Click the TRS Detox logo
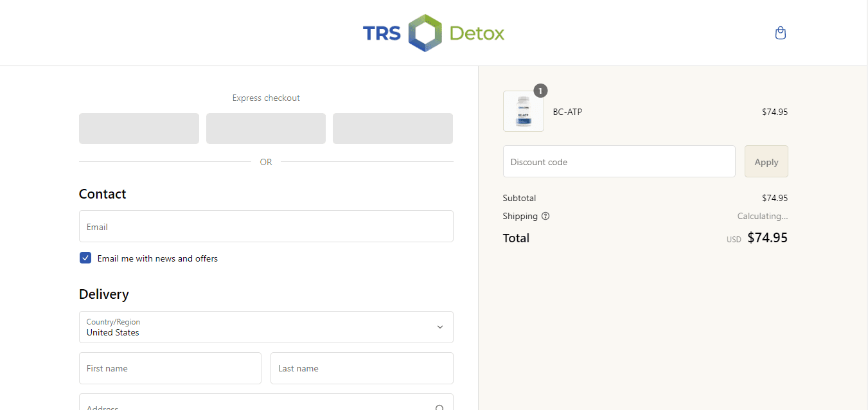The width and height of the screenshot is (868, 410). [x=434, y=33]
